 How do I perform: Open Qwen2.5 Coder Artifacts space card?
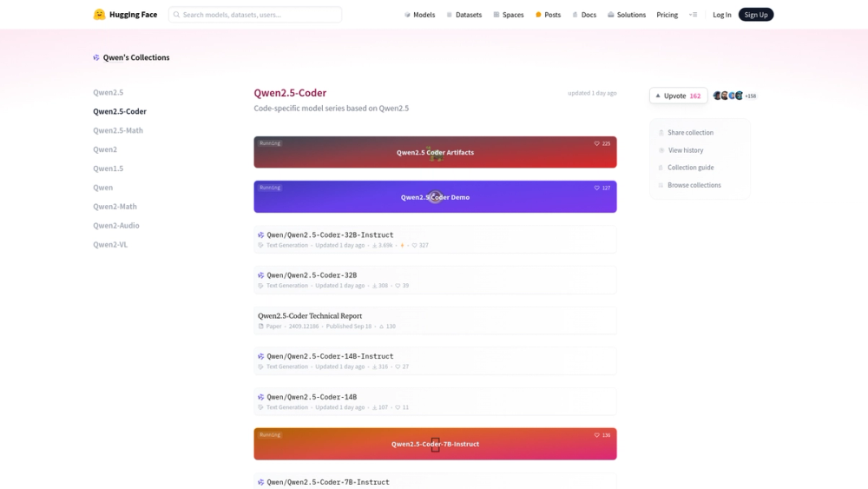pos(435,152)
